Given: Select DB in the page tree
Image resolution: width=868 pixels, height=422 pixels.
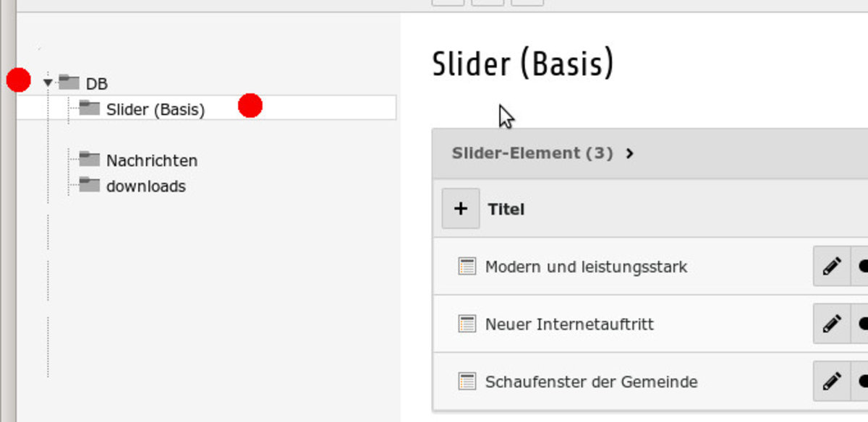Looking at the screenshot, I should (x=97, y=84).
